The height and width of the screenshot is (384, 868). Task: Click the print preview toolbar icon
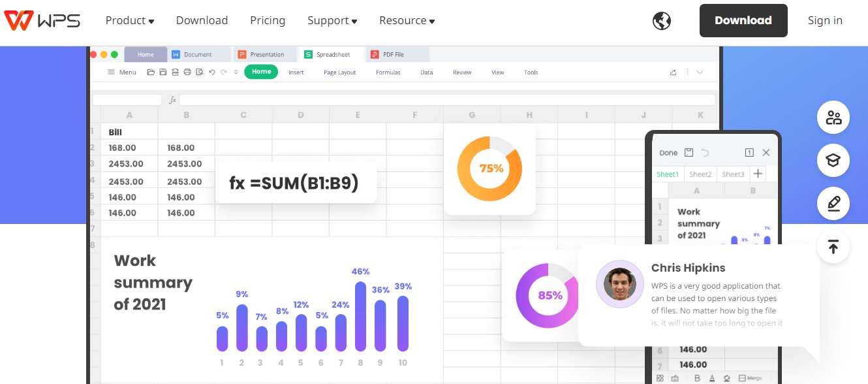pyautogui.click(x=200, y=72)
